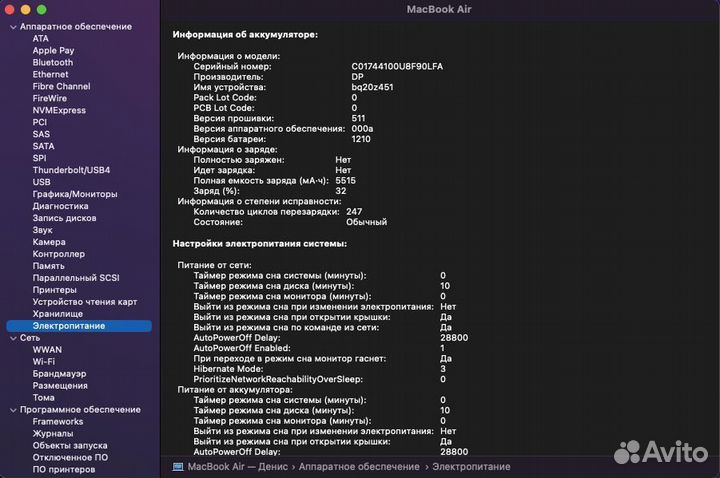
Task: Click the battery version value 1210
Action: (x=361, y=139)
